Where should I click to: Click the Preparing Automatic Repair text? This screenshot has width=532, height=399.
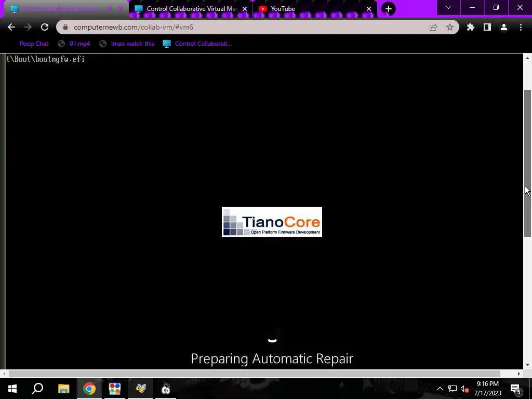point(272,358)
